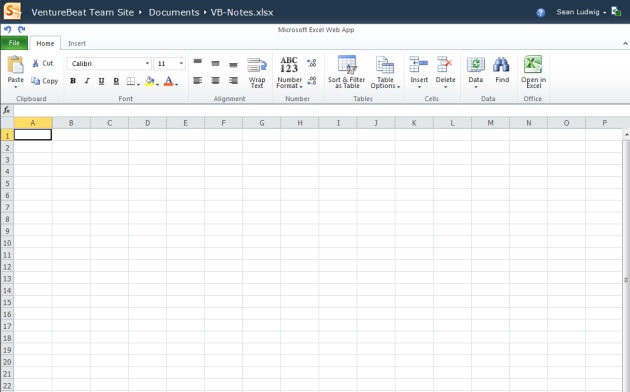Open the help question mark icon
Image resolution: width=630 pixels, height=392 pixels.
click(x=540, y=13)
